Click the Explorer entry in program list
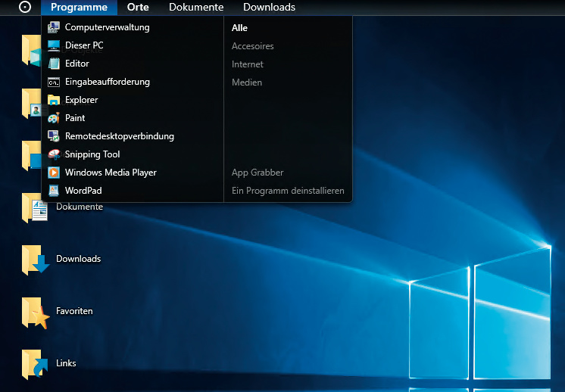565x392 pixels. pyautogui.click(x=81, y=100)
